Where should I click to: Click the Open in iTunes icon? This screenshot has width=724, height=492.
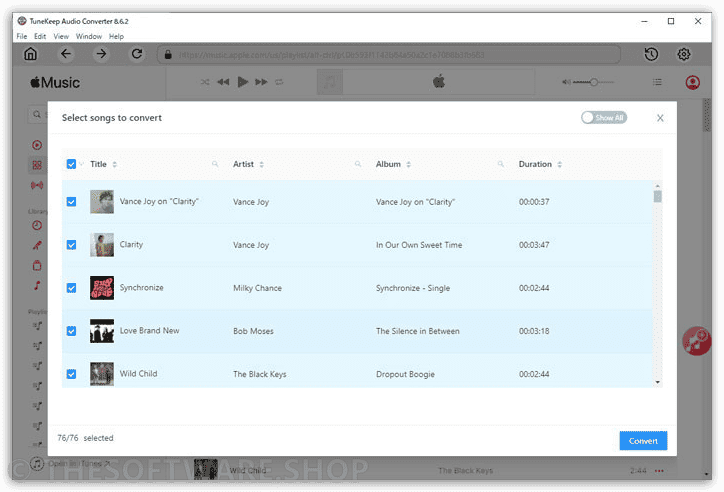[x=37, y=463]
